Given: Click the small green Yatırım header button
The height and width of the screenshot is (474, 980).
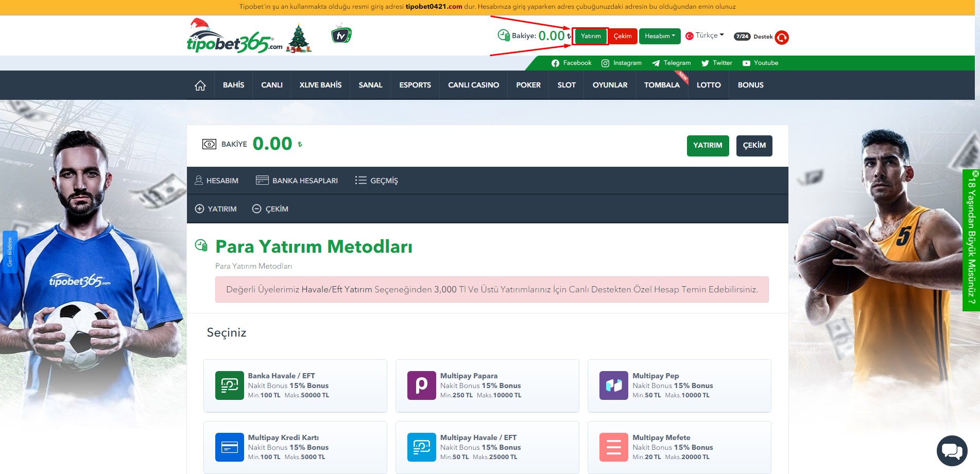Looking at the screenshot, I should [591, 36].
